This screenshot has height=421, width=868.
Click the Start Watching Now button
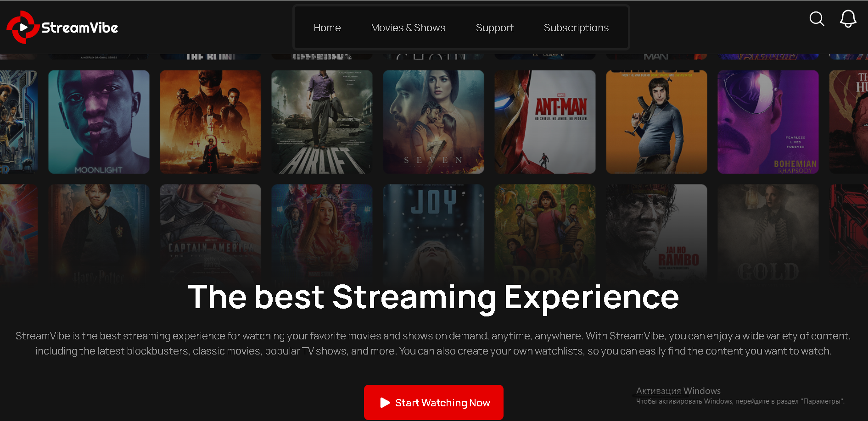point(434,402)
